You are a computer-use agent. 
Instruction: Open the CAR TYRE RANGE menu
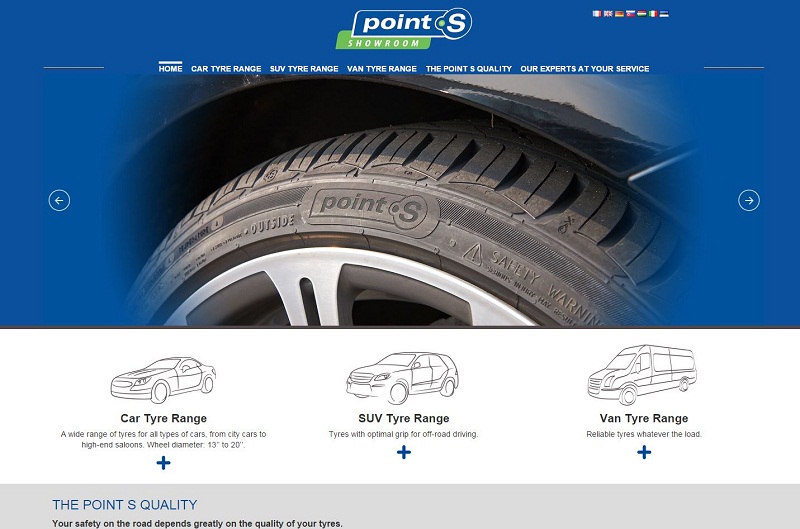[x=226, y=68]
